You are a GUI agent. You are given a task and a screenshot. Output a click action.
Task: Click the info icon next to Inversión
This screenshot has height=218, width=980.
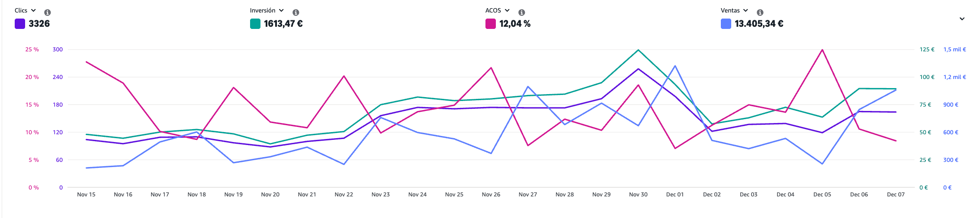click(x=296, y=13)
